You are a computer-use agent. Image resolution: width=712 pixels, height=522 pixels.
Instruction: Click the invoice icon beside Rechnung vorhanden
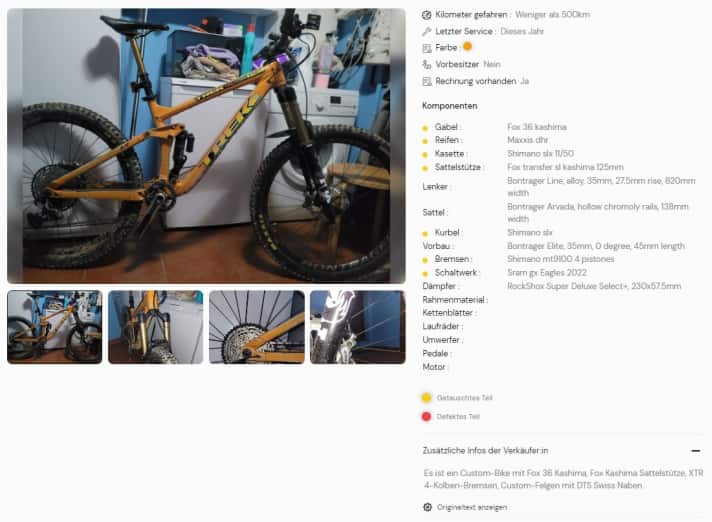426,81
